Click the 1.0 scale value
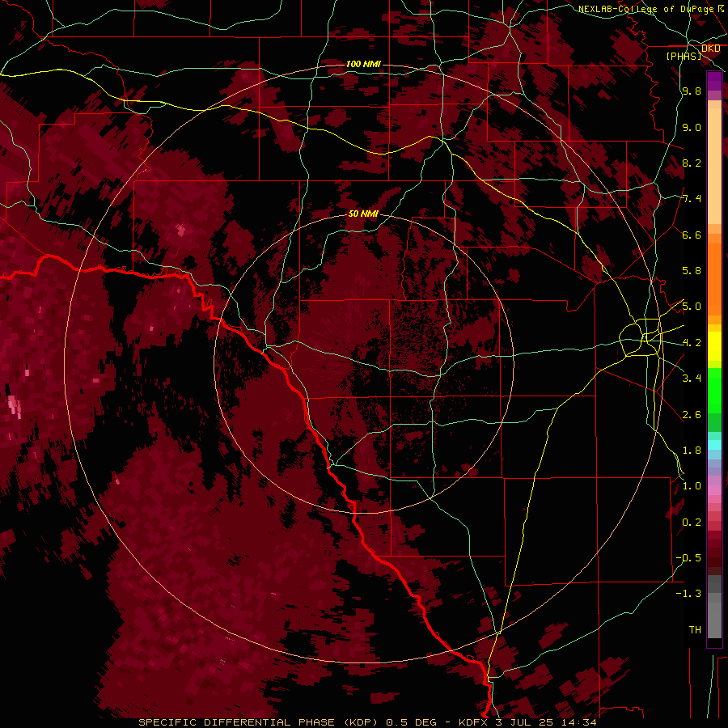Viewport: 728px width, 728px height. [x=692, y=486]
